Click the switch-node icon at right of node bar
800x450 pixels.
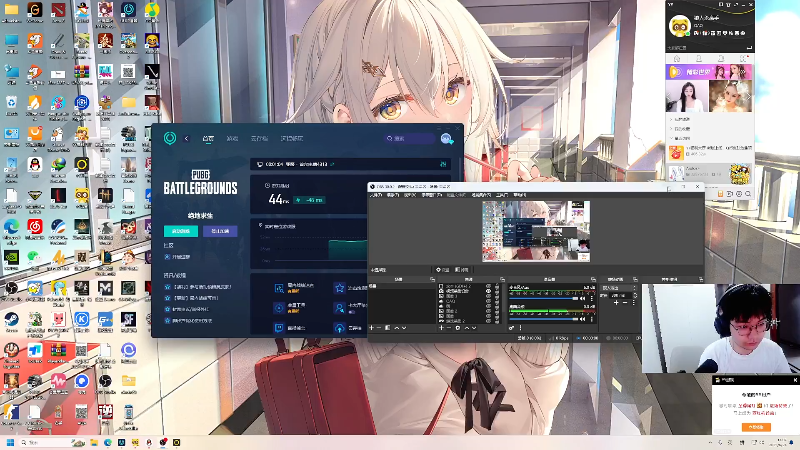[443, 164]
